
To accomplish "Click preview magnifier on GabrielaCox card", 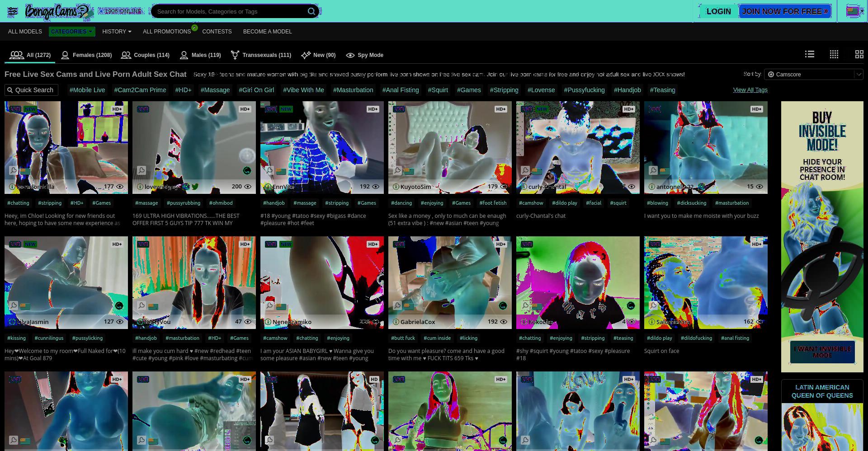I will pyautogui.click(x=397, y=305).
